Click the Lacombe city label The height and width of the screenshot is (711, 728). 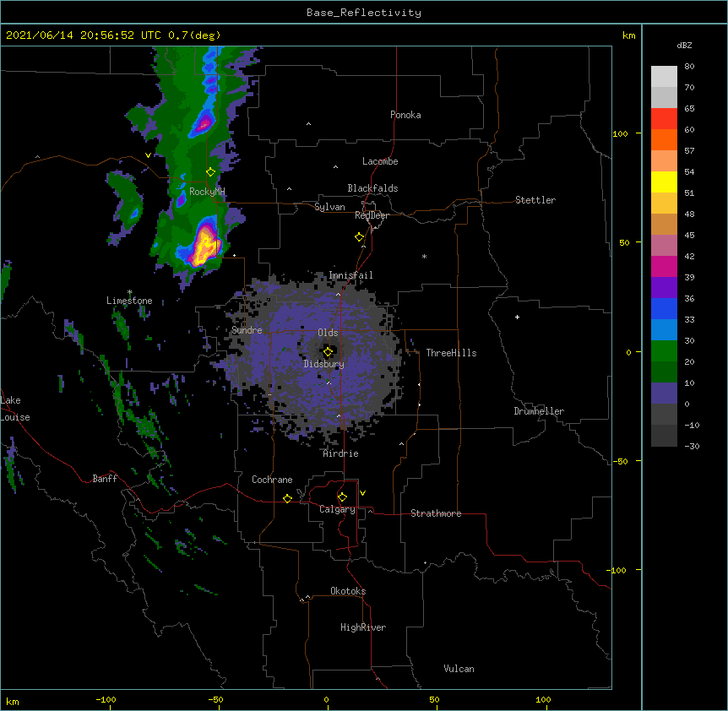380,161
